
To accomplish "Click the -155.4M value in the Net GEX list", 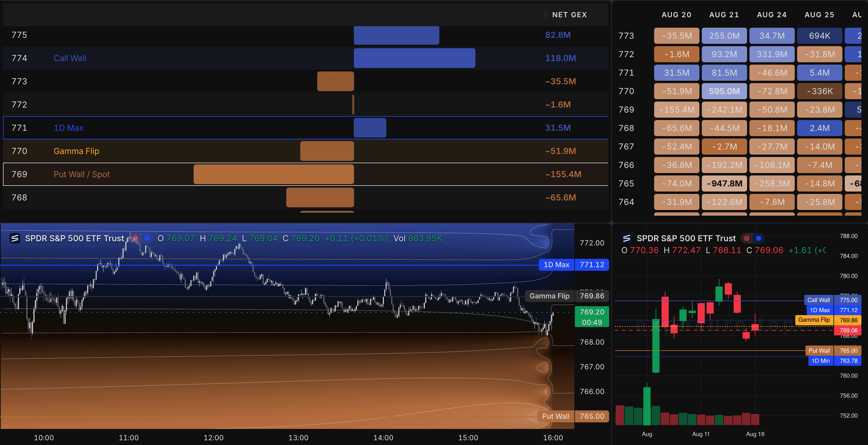I will pyautogui.click(x=563, y=175).
